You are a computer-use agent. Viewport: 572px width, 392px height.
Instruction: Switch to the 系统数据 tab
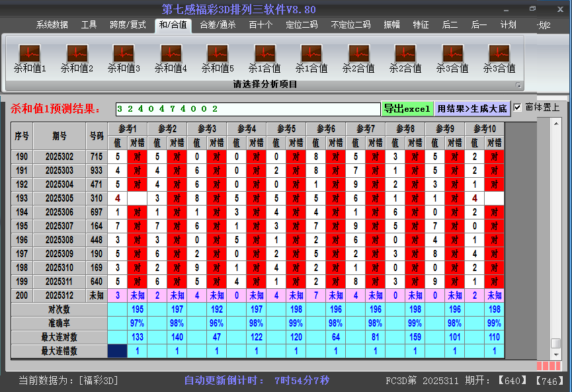(x=52, y=25)
